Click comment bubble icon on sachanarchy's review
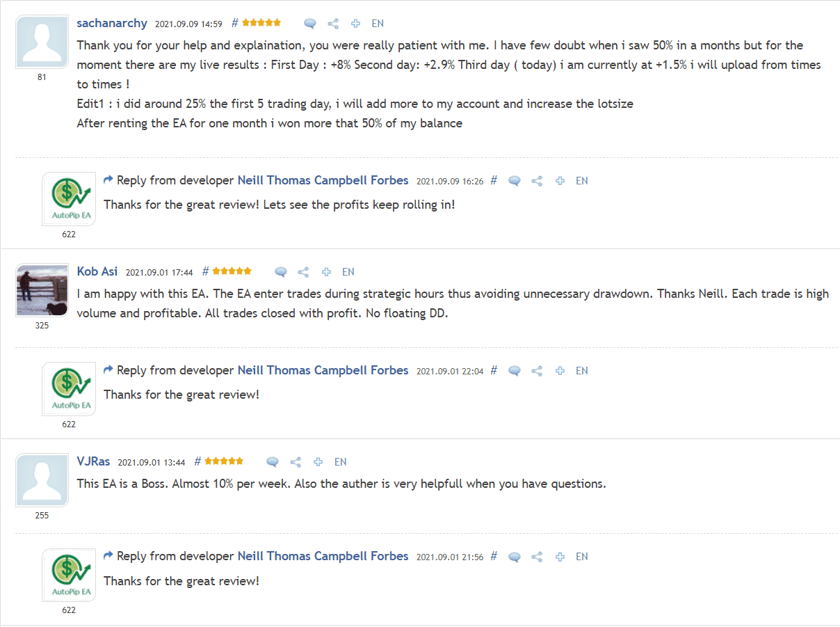840x627 pixels. (x=310, y=24)
